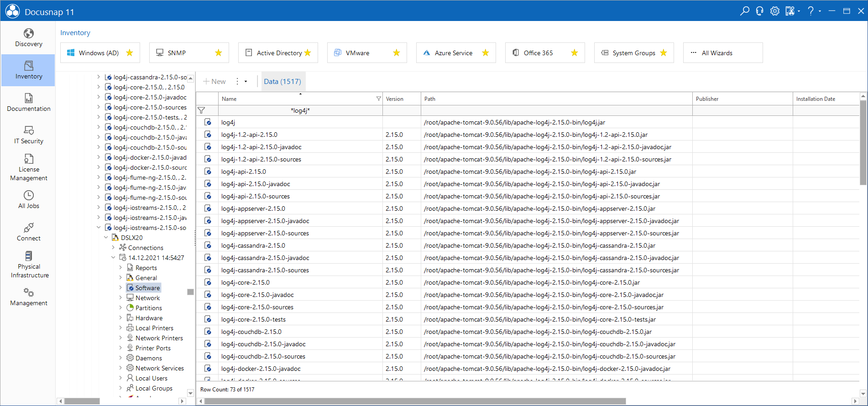The image size is (868, 406).
Task: Toggle favorite star for SNMP
Action: click(219, 53)
